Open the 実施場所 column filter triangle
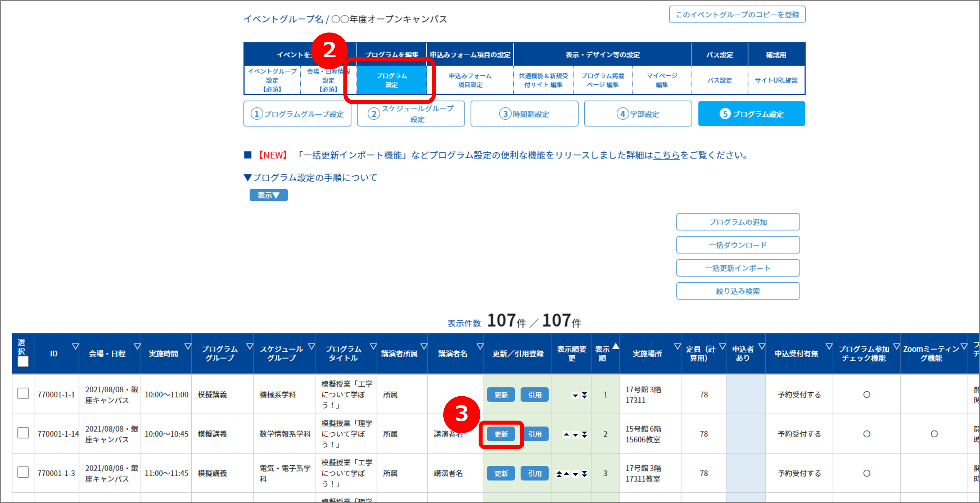The height and width of the screenshot is (503, 980). (677, 346)
